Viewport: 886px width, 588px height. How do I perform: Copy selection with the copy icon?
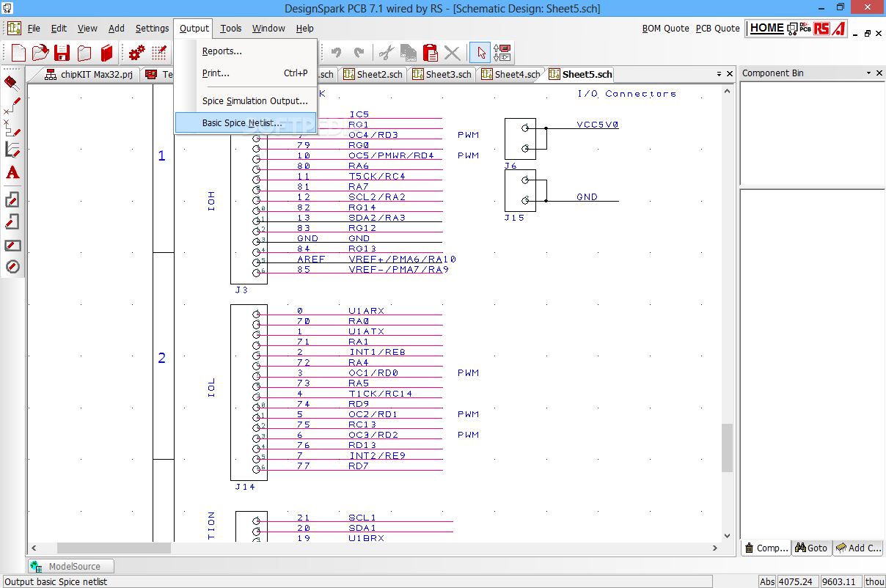409,53
